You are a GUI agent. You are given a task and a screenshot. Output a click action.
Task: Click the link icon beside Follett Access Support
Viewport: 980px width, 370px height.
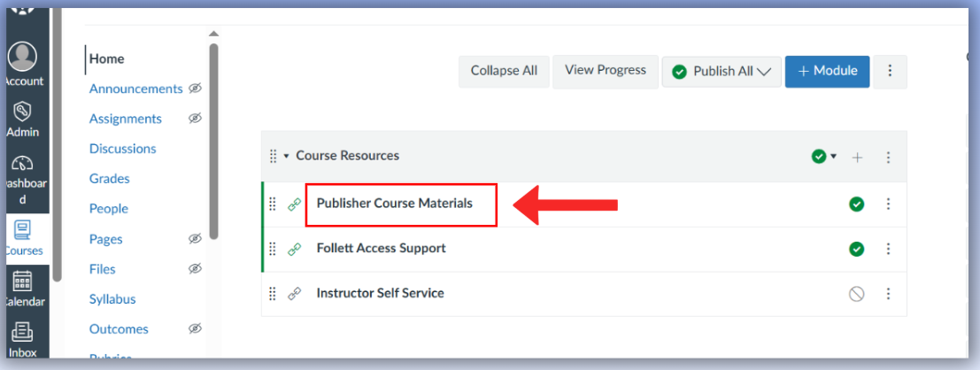(x=294, y=250)
